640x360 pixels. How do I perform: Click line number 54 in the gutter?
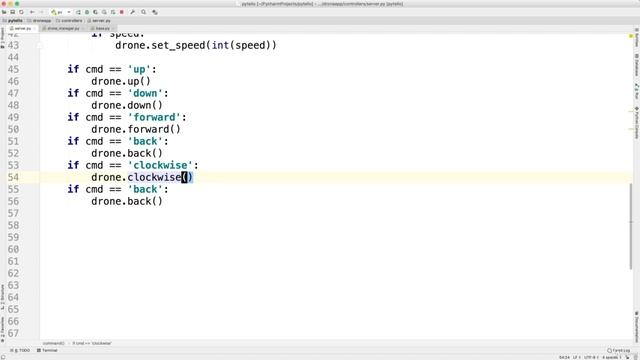click(x=13, y=177)
